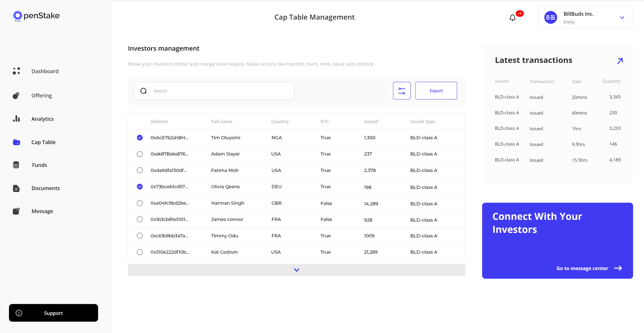Click the notification bell icon

512,17
